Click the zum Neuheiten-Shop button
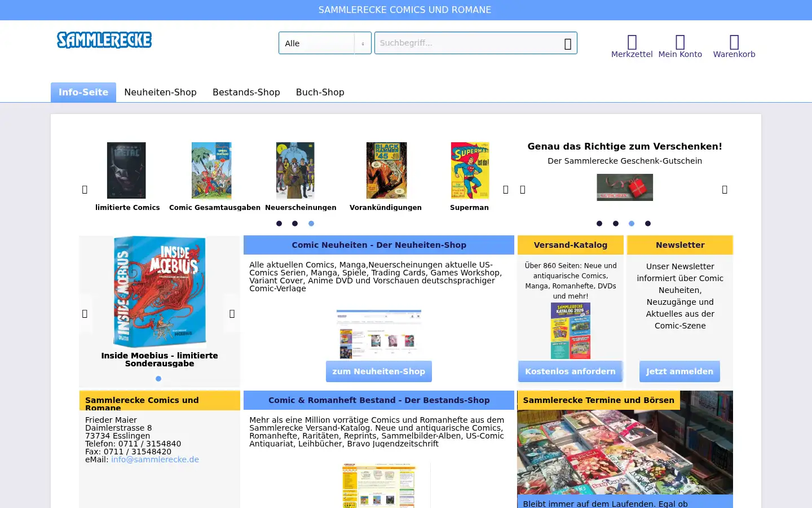This screenshot has height=508, width=812. [x=379, y=371]
